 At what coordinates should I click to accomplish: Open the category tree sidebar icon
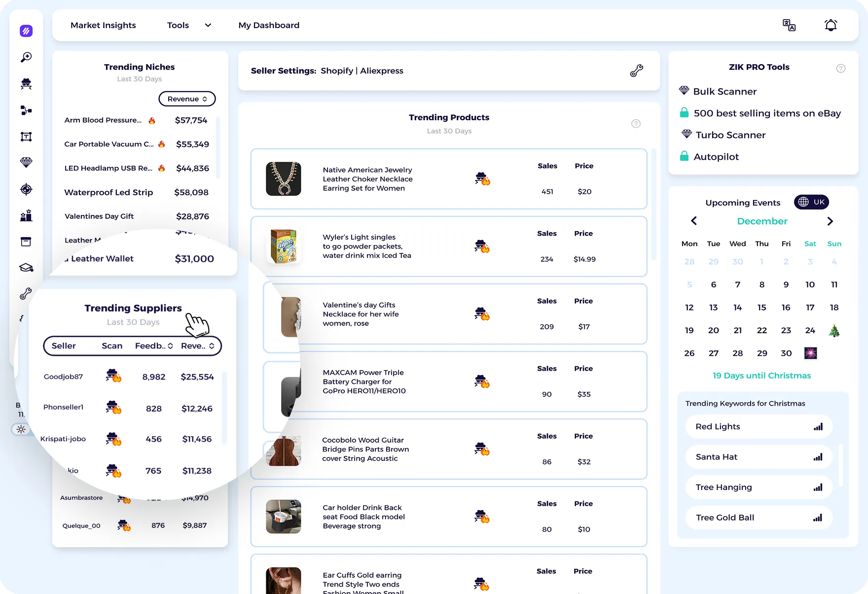[26, 110]
